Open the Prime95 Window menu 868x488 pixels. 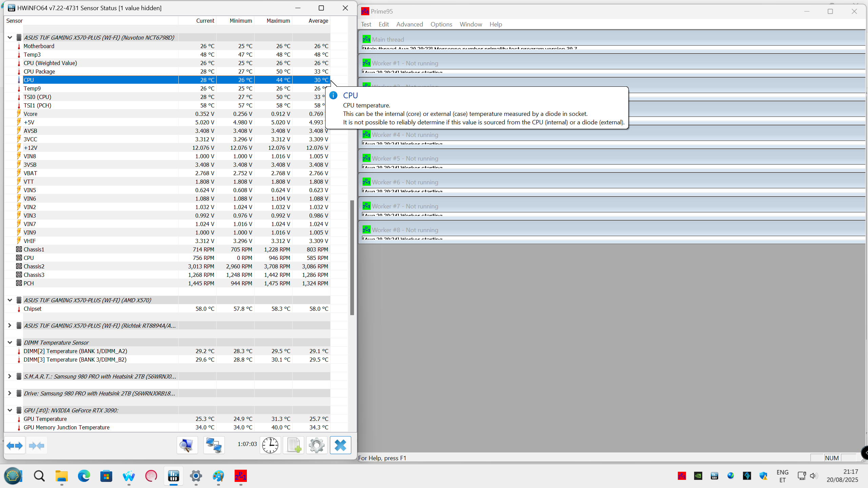point(471,24)
